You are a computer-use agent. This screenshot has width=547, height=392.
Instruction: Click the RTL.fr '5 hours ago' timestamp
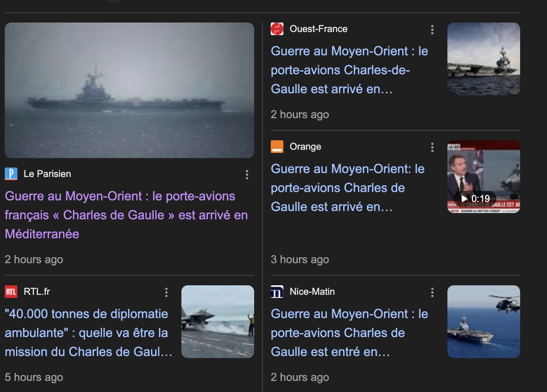[34, 377]
